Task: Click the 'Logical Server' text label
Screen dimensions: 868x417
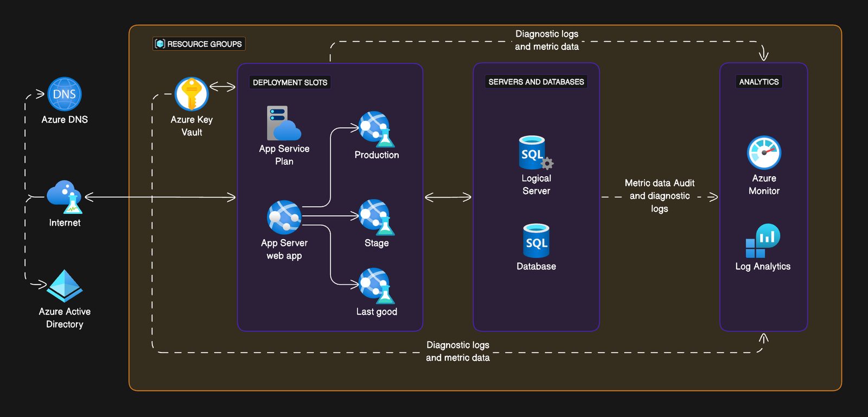Action: [536, 184]
